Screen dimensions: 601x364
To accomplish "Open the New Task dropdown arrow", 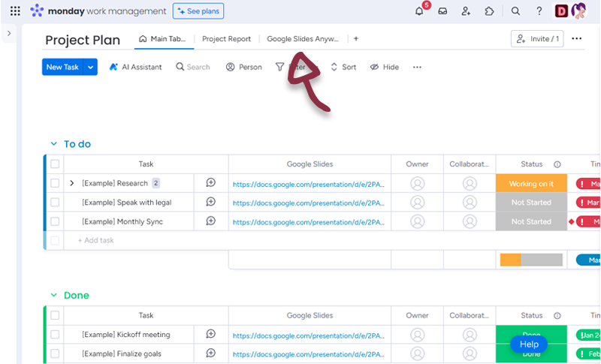I will click(91, 67).
